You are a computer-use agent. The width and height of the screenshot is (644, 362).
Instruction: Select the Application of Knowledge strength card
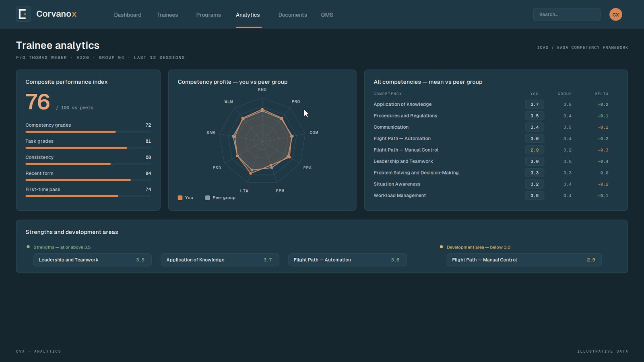(x=220, y=260)
